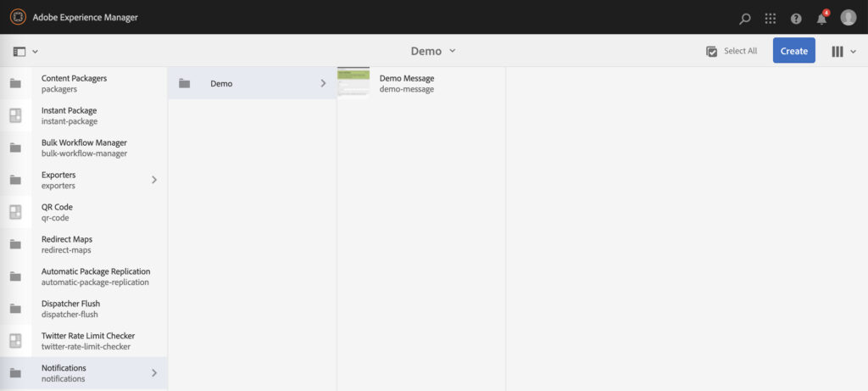Screen dimensions: 868x391
Task: Select the Dispatcher Flush folder icon
Action: [x=15, y=309]
